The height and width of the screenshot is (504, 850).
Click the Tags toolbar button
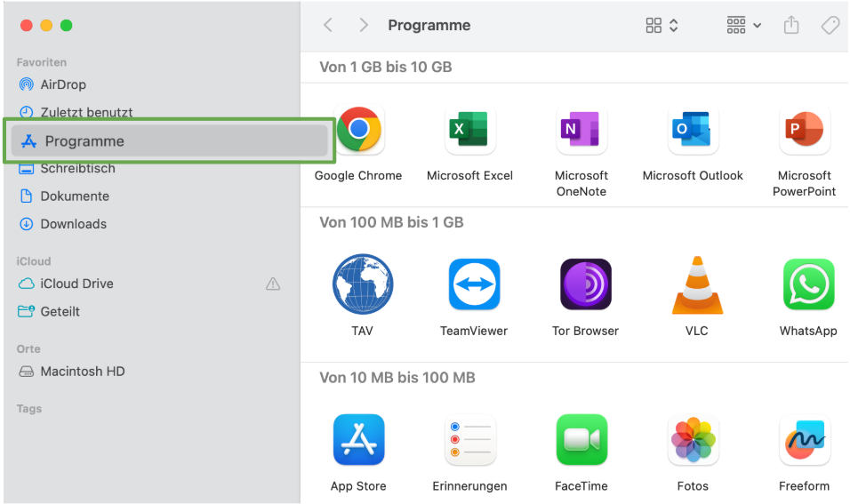click(x=830, y=26)
